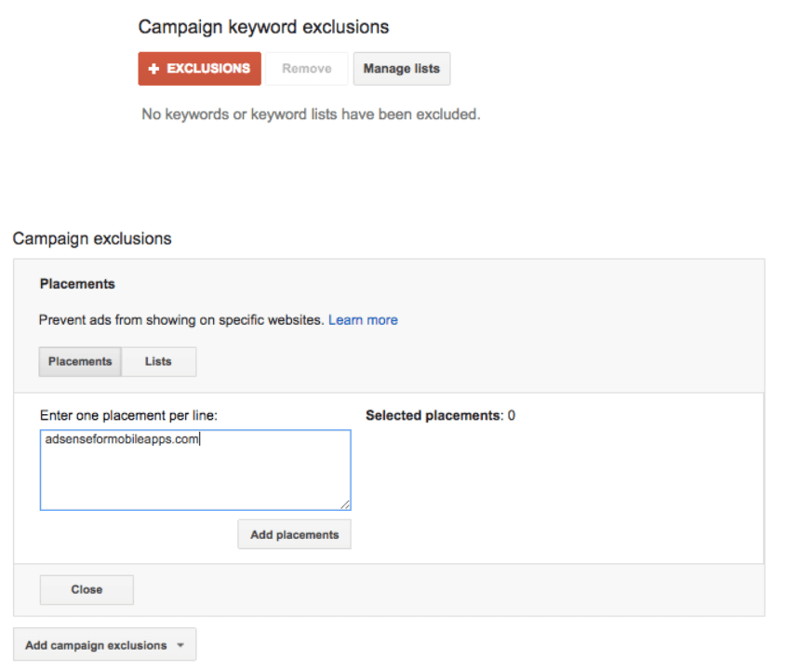Click the Selected placements: 0 label
787x672 pixels.
click(440, 416)
